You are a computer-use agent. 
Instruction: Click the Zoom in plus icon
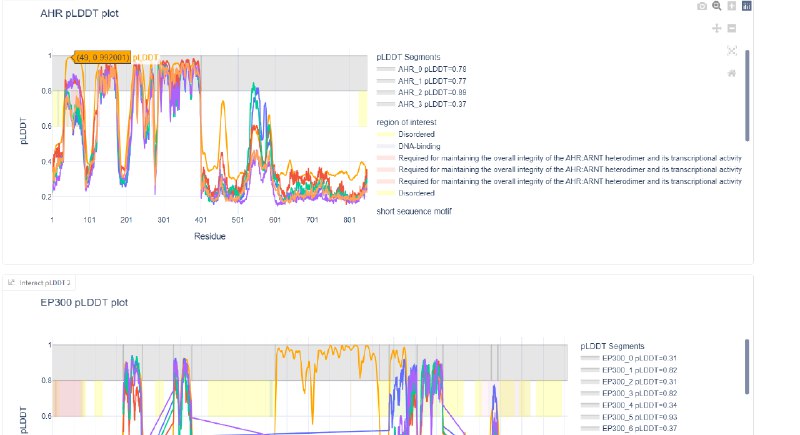732,6
